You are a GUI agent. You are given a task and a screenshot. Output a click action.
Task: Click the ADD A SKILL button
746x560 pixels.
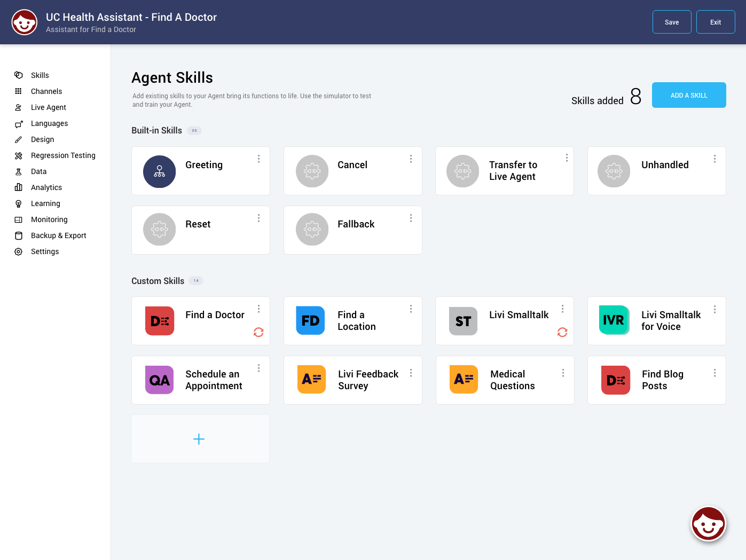(689, 95)
